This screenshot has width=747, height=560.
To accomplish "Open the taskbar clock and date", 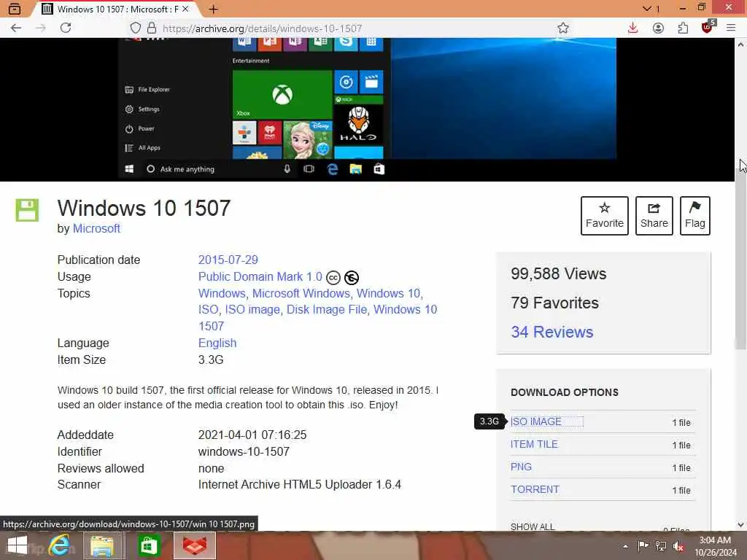I will coord(715,546).
